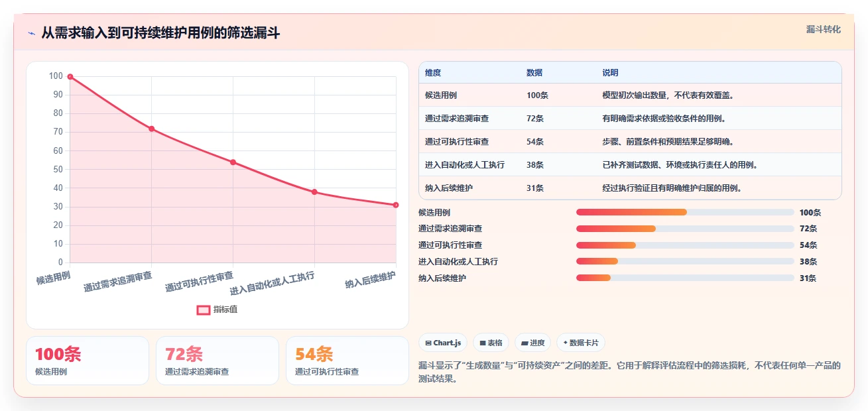Click the 进入自动化或人工执行 progress bar showing 38条
The width and height of the screenshot is (868, 411).
(685, 261)
